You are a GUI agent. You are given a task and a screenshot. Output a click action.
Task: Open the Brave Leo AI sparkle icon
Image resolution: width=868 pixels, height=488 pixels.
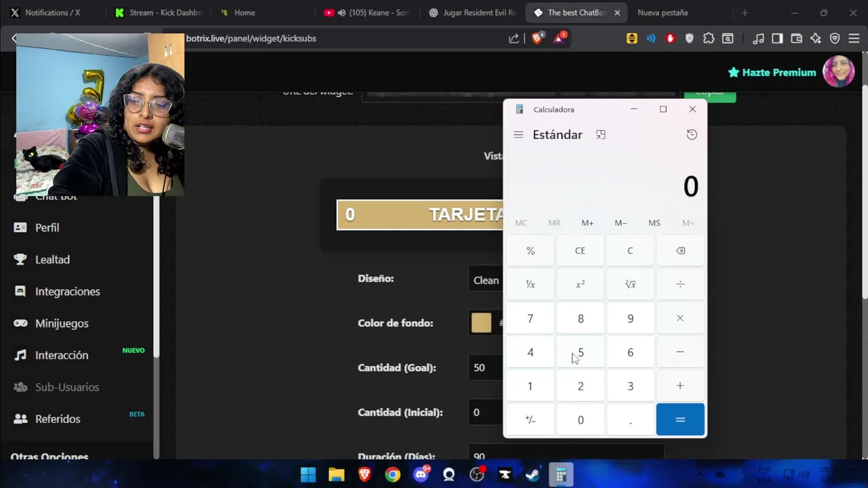click(x=816, y=39)
